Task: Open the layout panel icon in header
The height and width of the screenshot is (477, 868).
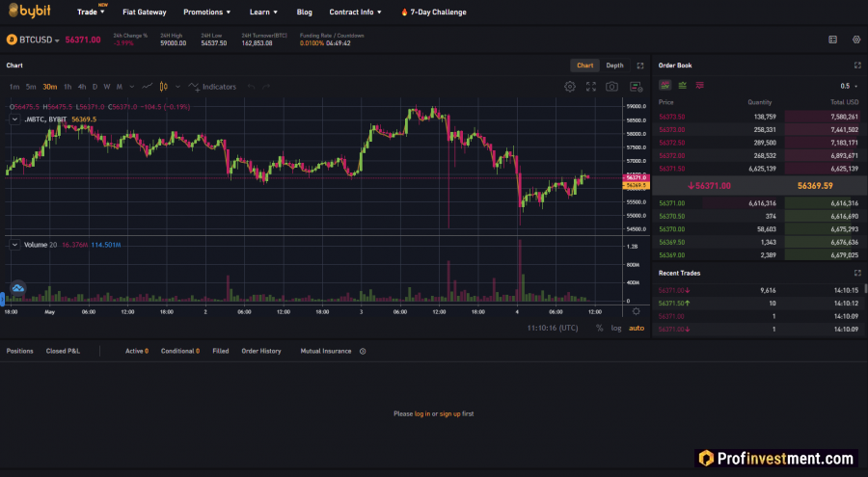Action: [832, 40]
